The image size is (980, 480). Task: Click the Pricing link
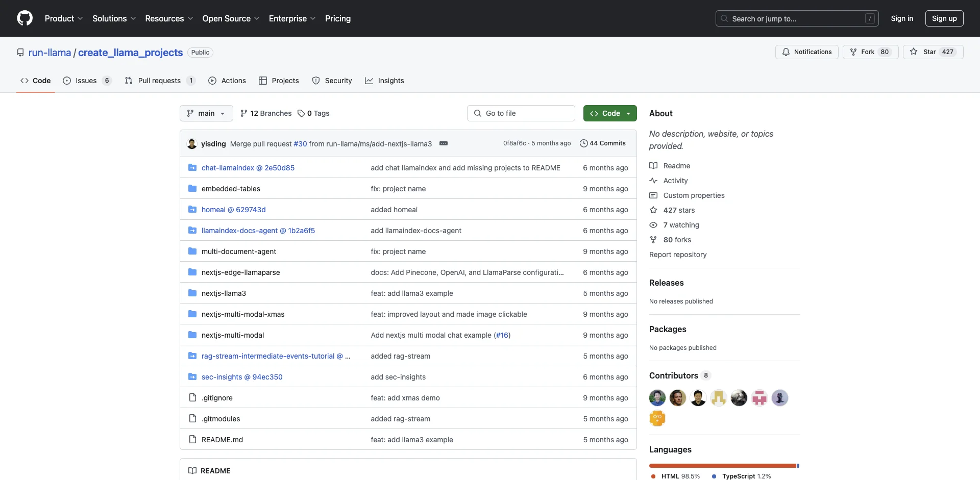tap(338, 18)
